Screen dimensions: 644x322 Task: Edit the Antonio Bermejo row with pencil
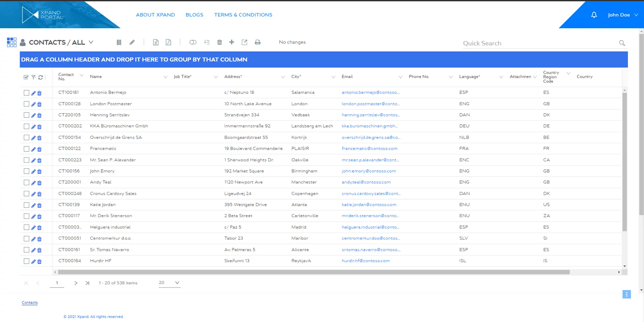coord(34,93)
